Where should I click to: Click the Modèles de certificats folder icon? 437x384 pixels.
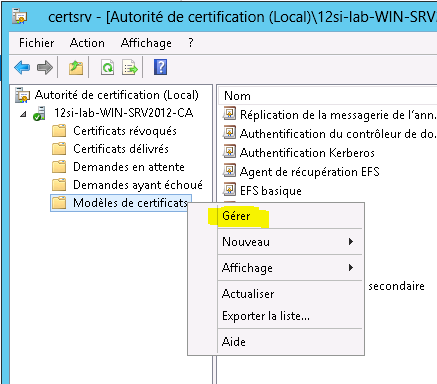[59, 203]
